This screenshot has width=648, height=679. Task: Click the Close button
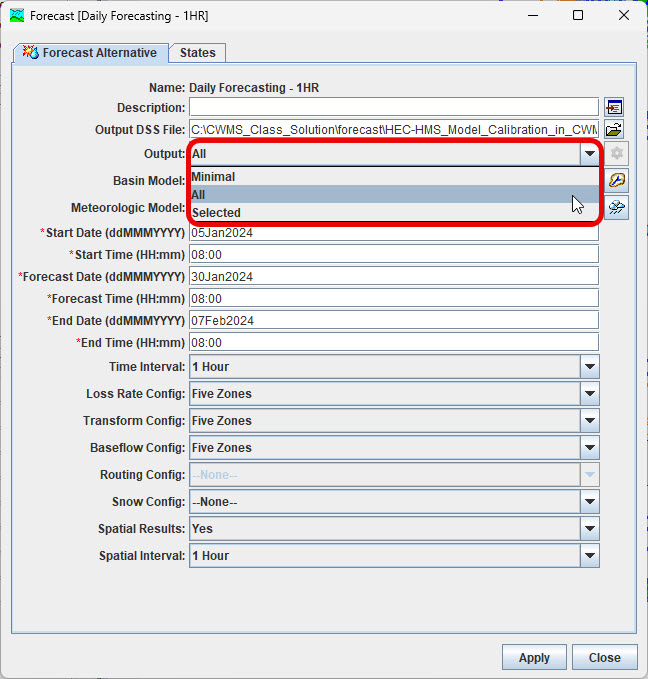[604, 657]
